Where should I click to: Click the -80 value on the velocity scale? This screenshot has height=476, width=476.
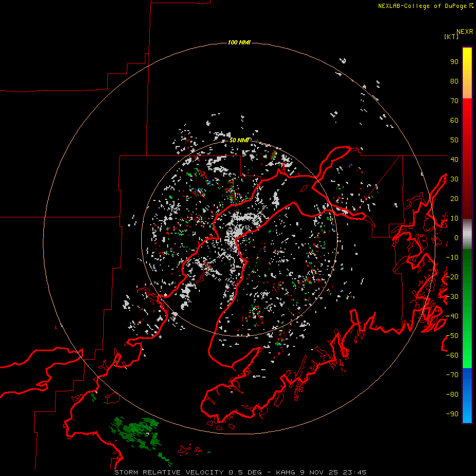[x=452, y=395]
